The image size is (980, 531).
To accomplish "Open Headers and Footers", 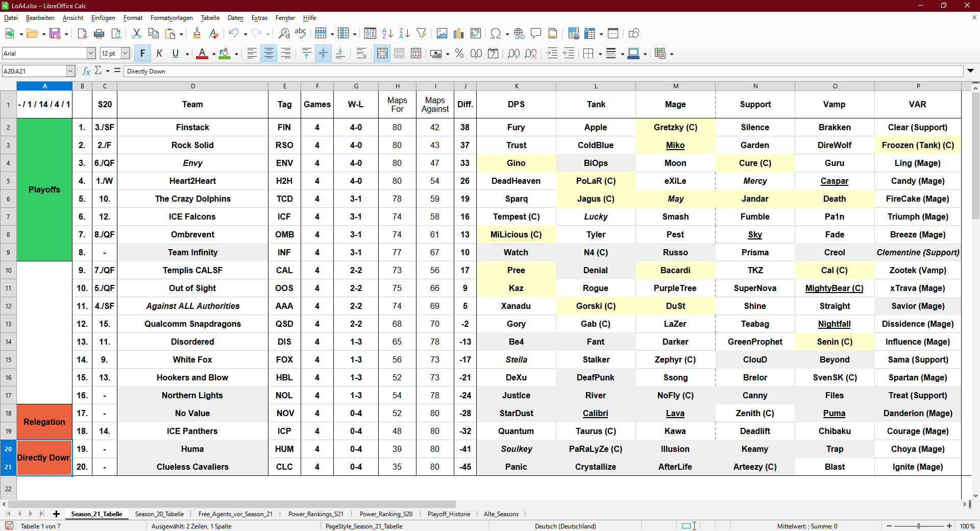I will click(x=553, y=34).
